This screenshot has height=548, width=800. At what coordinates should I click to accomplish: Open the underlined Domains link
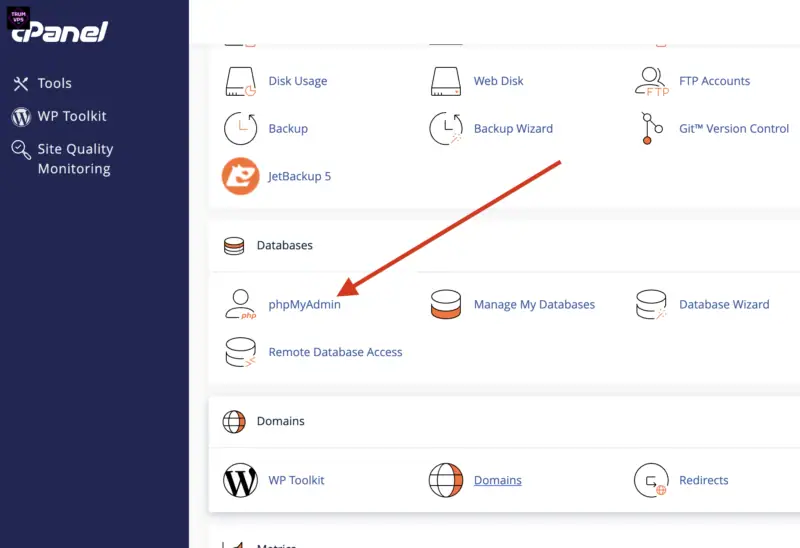pos(497,481)
